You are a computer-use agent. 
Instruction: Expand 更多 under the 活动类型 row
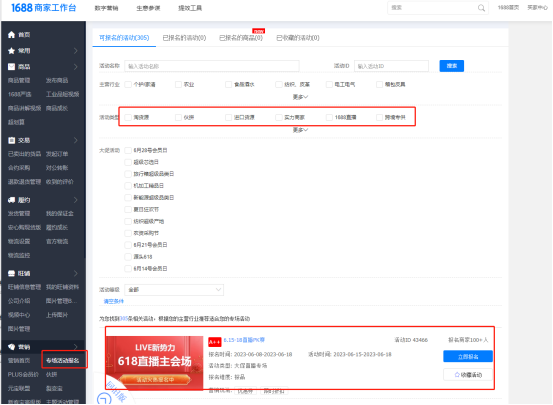click(300, 130)
